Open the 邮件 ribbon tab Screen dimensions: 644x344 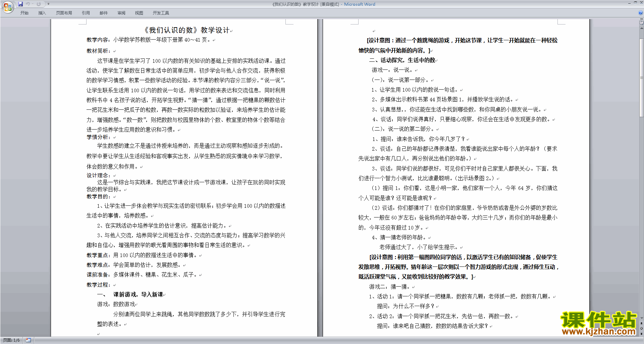[x=104, y=13]
